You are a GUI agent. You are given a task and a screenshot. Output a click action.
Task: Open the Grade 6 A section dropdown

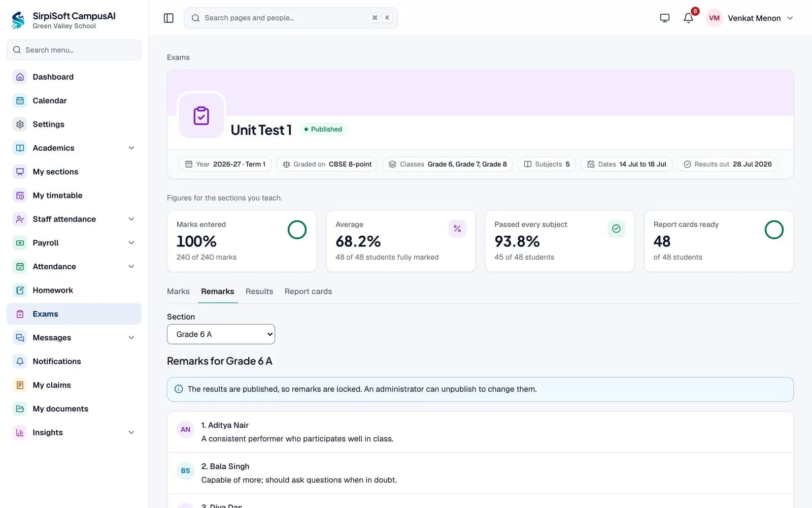tap(221, 334)
